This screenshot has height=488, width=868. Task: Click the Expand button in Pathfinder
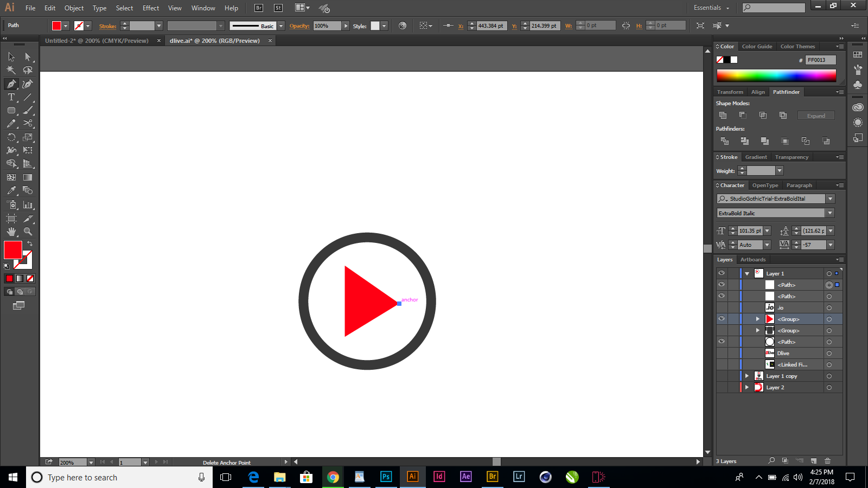click(816, 115)
